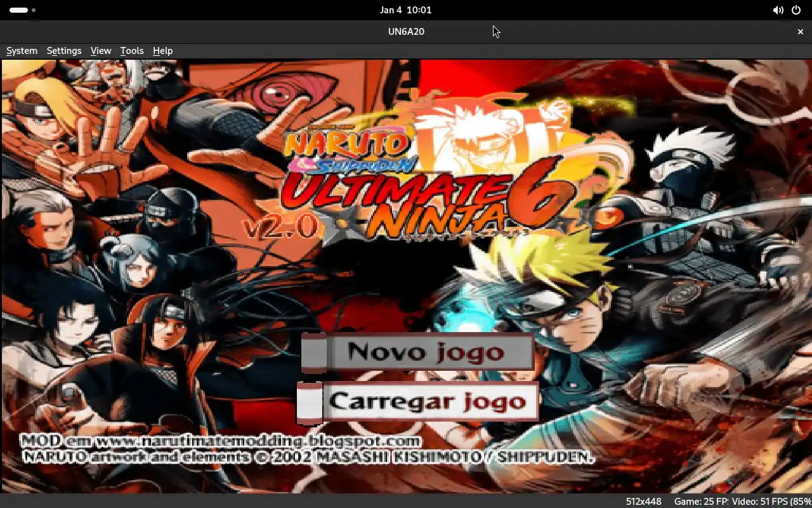
Task: Click the scroll icon beside Novo jogo
Action: point(313,352)
